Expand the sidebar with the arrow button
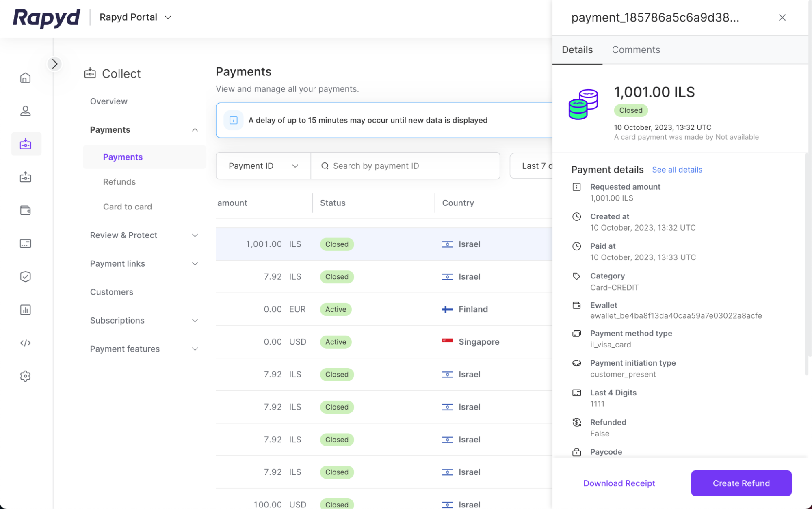The width and height of the screenshot is (812, 509). click(54, 64)
